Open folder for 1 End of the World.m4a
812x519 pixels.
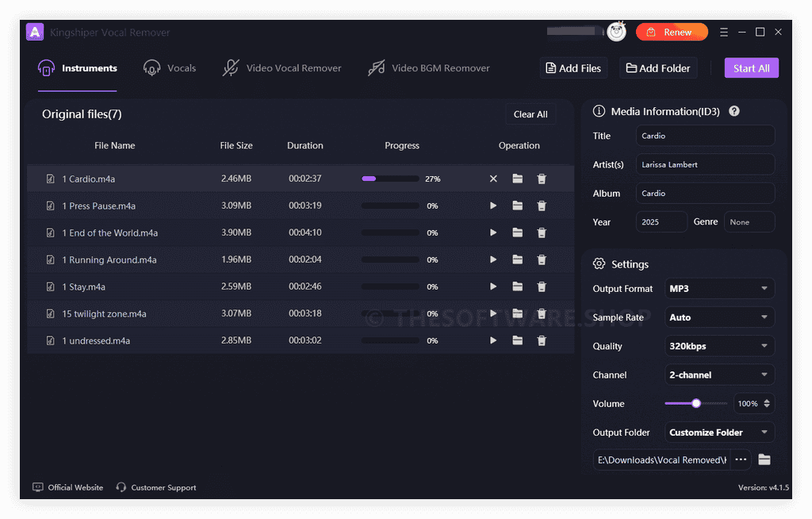click(x=517, y=233)
